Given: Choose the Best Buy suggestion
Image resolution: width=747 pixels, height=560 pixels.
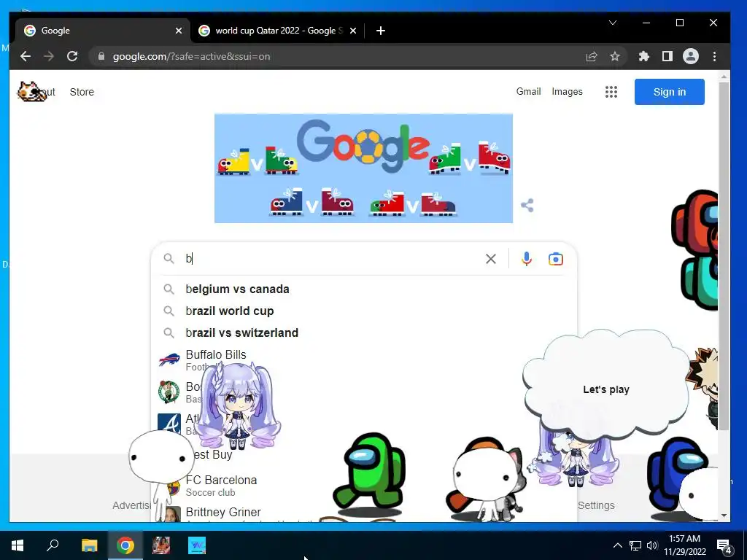Looking at the screenshot, I should point(364,455).
